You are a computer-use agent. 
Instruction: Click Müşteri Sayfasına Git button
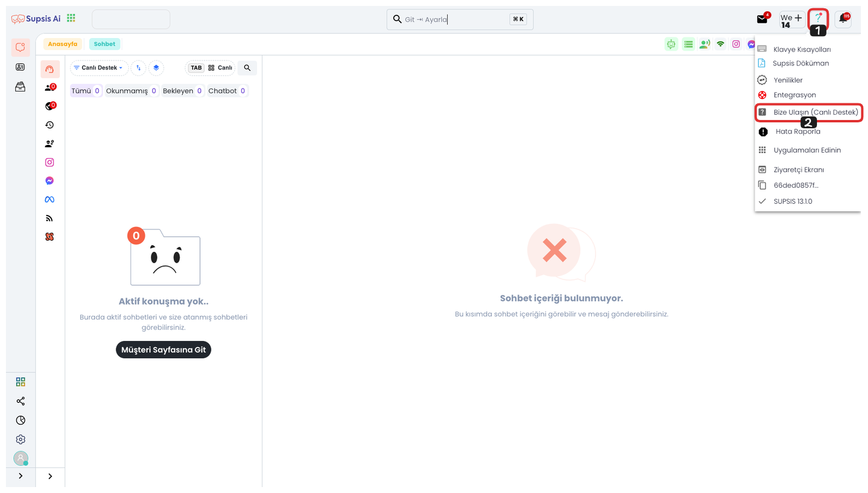163,350
